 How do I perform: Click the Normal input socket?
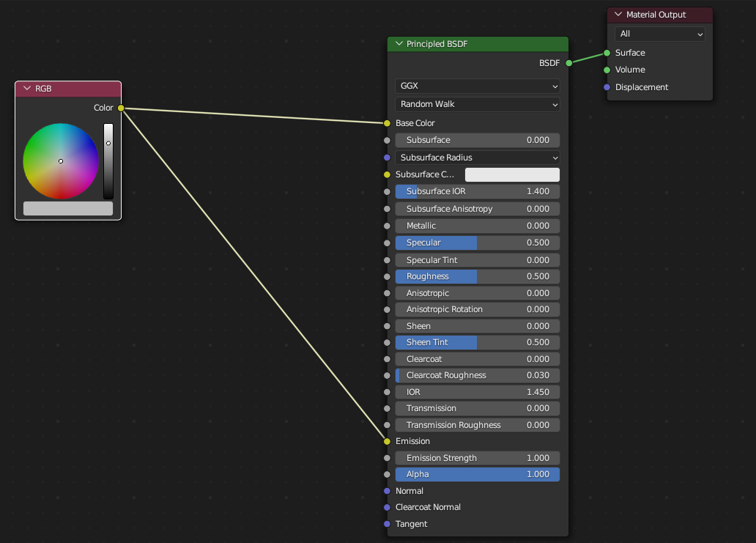[387, 491]
